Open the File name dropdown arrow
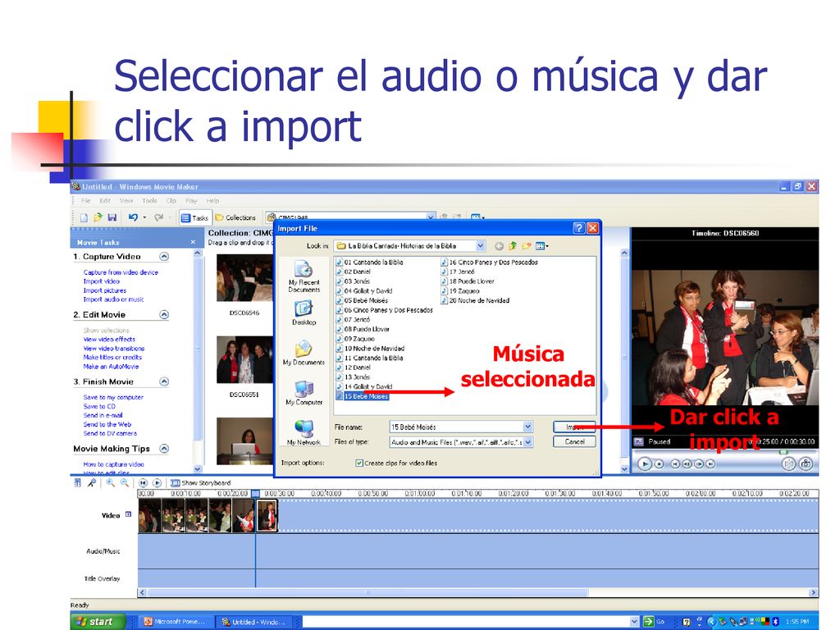The width and height of the screenshot is (840, 630). [527, 427]
